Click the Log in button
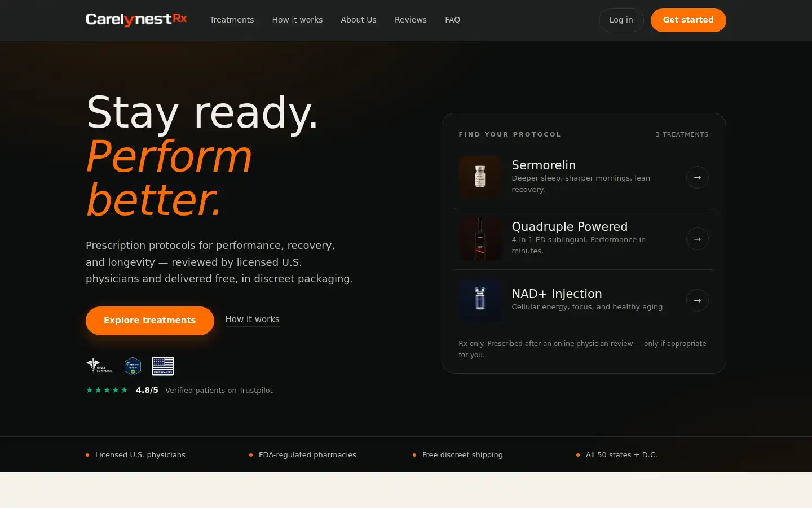 621,20
